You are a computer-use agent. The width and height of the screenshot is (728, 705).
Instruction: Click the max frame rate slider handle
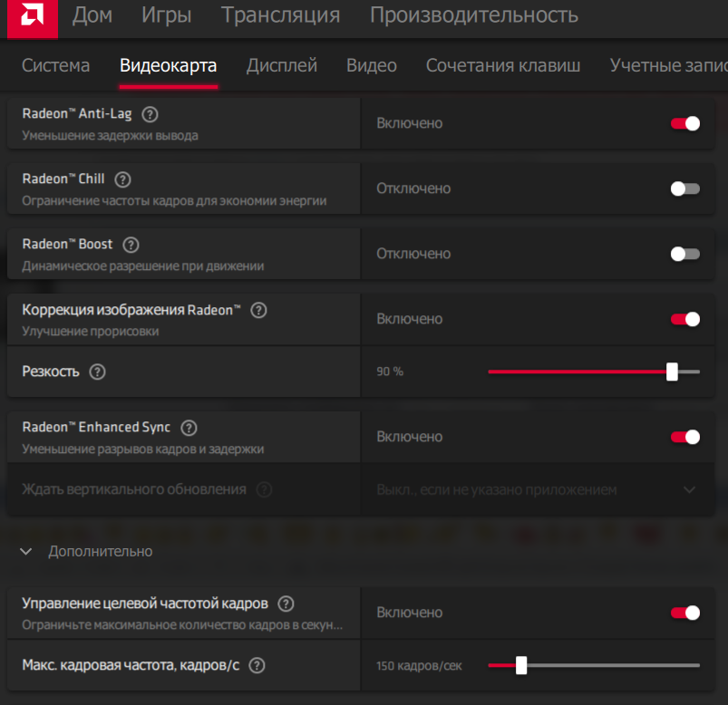coord(521,665)
